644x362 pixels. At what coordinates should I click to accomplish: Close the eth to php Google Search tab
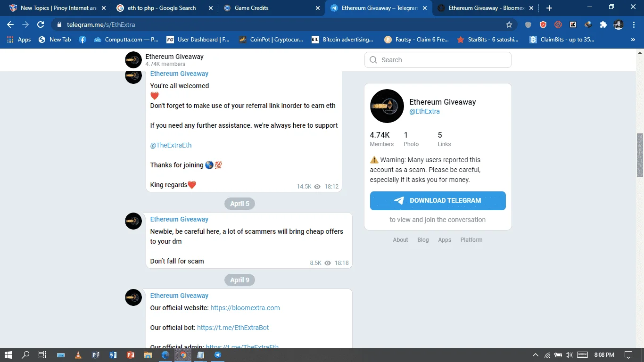210,8
